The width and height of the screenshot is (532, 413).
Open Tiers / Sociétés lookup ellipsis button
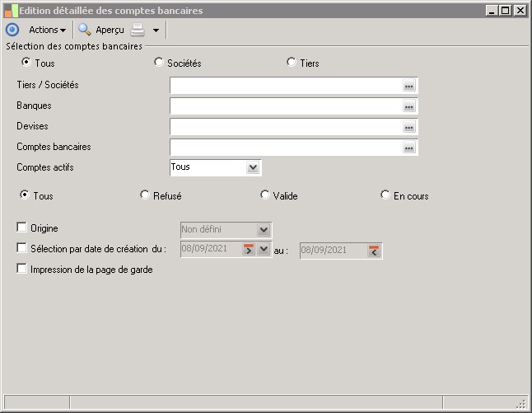pyautogui.click(x=409, y=86)
